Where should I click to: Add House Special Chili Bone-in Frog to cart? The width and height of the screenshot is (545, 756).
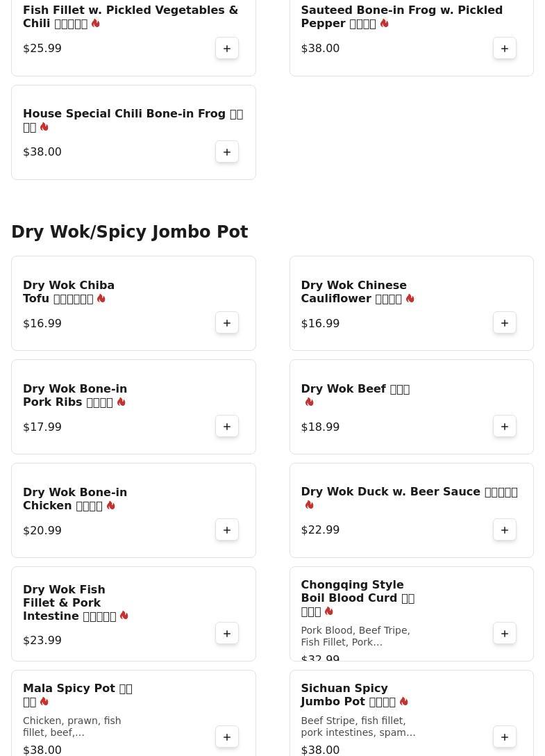(x=227, y=152)
